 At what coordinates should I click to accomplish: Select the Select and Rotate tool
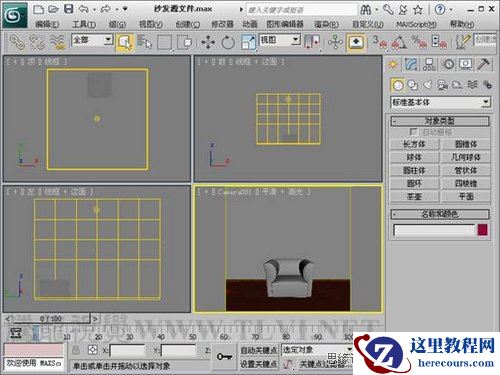pos(228,42)
